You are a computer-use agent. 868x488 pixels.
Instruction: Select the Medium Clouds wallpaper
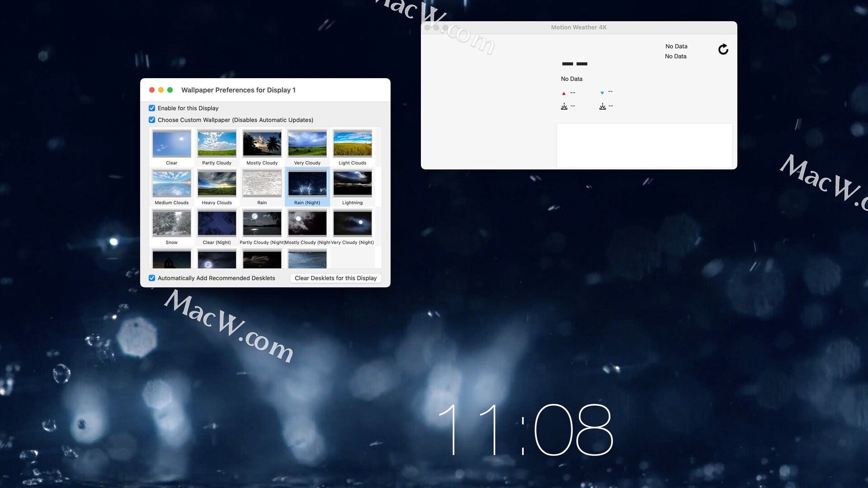tap(172, 183)
